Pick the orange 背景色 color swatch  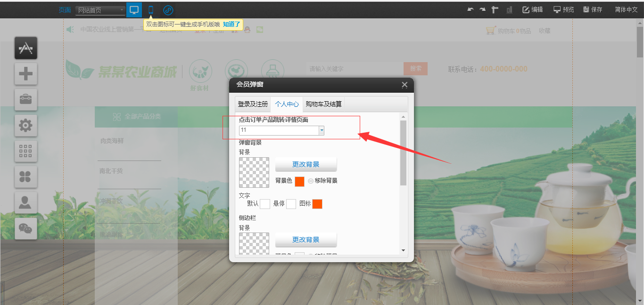point(299,181)
